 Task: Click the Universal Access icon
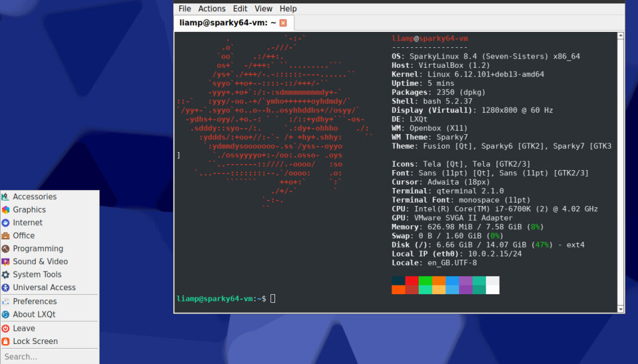tap(5, 288)
